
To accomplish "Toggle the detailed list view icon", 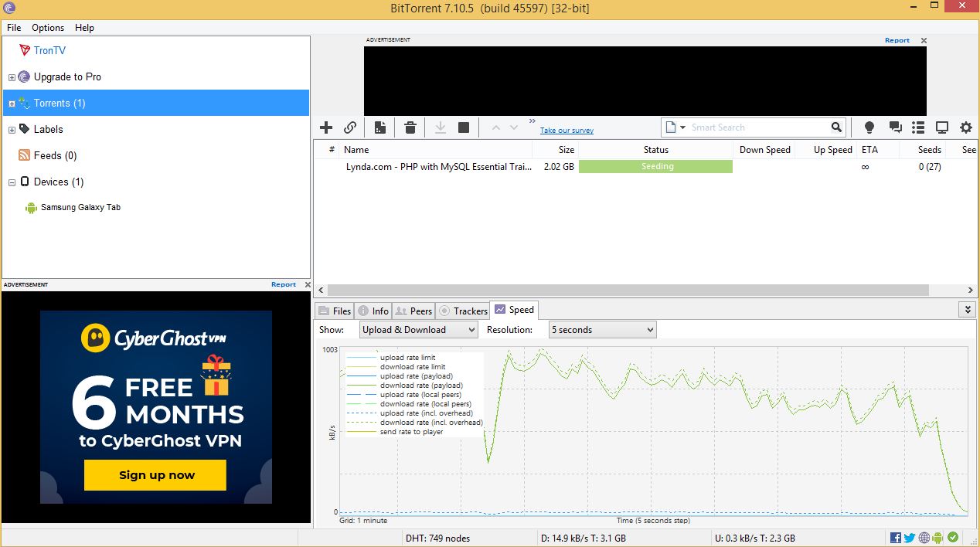I will pyautogui.click(x=918, y=127).
